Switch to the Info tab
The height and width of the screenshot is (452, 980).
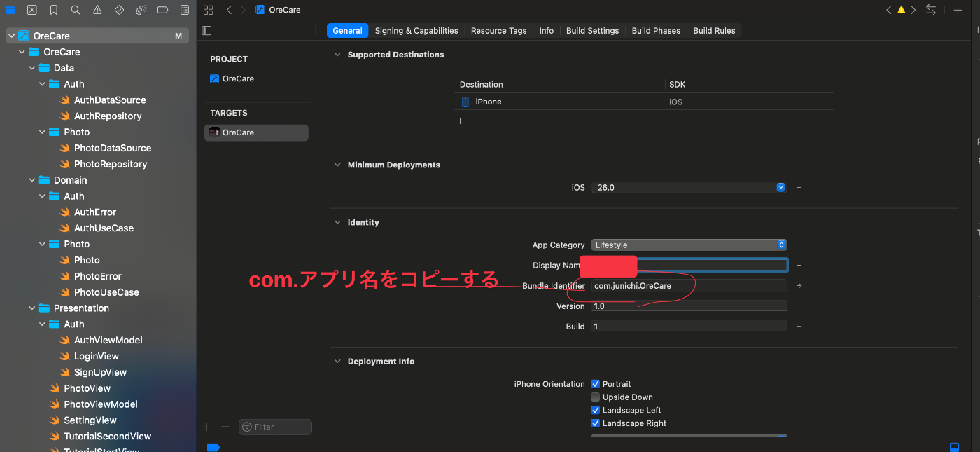click(547, 31)
